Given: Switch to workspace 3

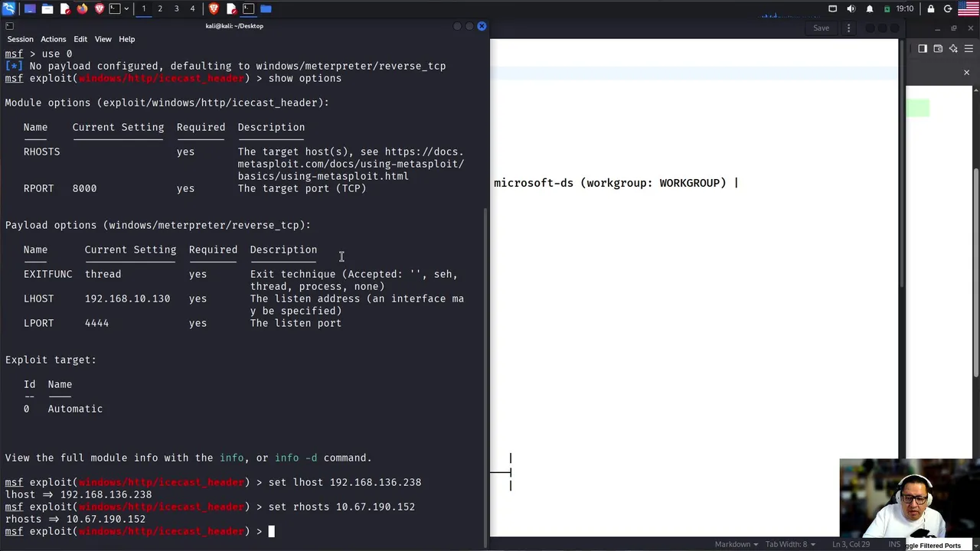Looking at the screenshot, I should click(176, 8).
